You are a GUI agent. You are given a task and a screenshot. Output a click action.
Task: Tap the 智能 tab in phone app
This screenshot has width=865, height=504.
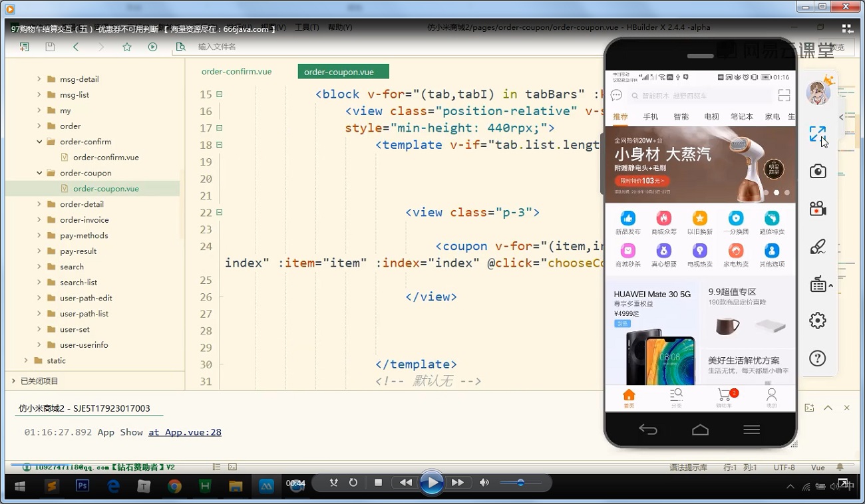tap(681, 116)
